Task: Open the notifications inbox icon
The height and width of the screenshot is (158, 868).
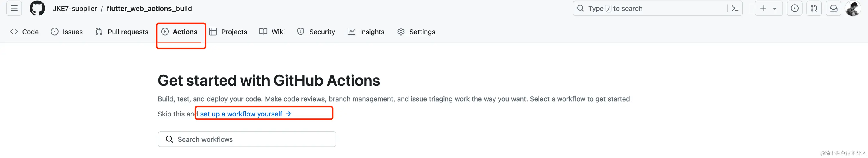Action: click(x=833, y=8)
